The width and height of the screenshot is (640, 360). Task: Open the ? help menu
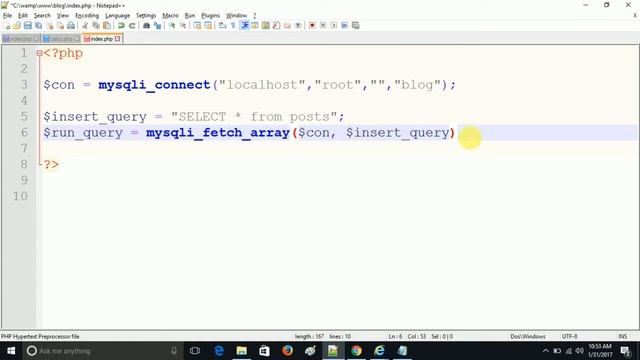(x=254, y=16)
